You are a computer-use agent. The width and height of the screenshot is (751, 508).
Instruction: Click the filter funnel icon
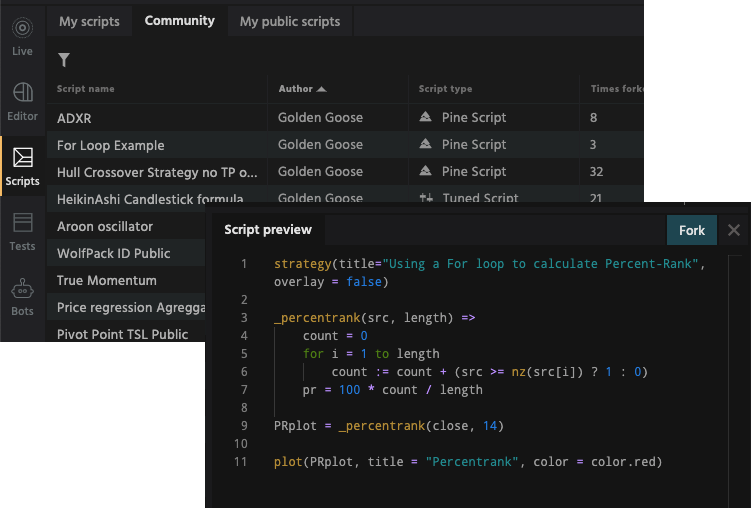[x=64, y=60]
